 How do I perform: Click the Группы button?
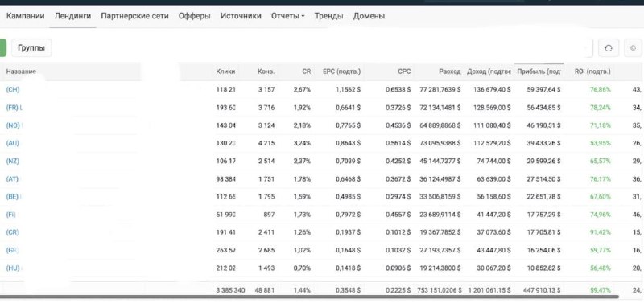(x=31, y=48)
